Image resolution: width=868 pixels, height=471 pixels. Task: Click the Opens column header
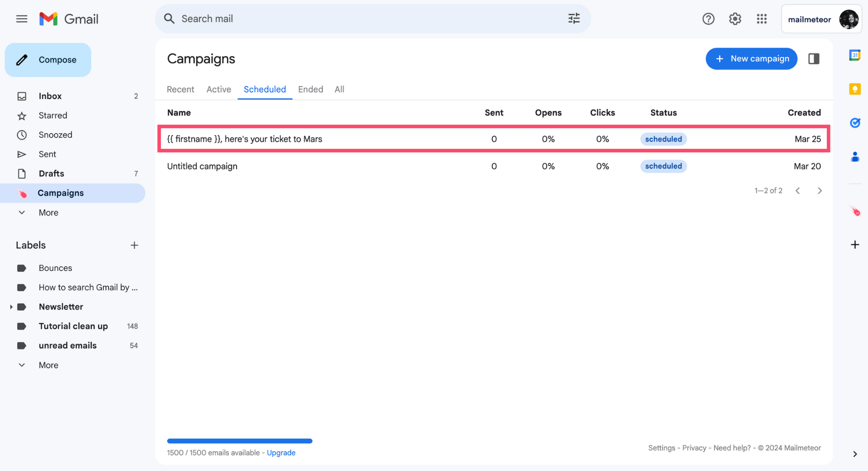coord(548,113)
